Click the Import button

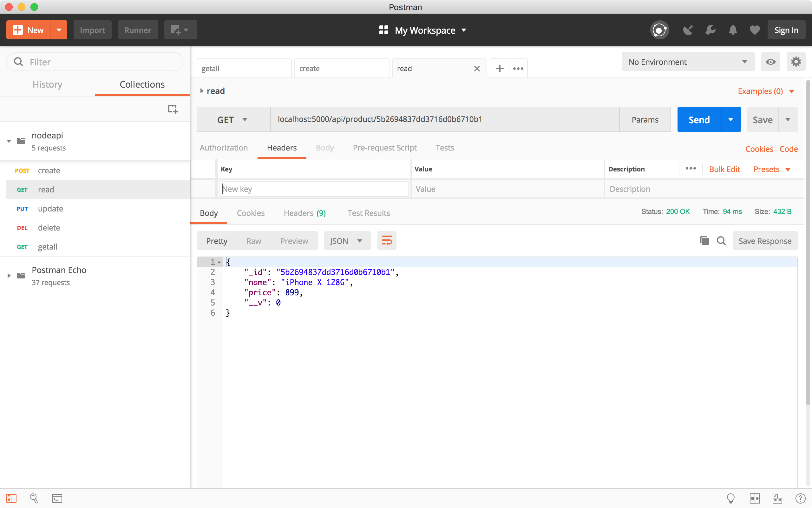pyautogui.click(x=92, y=30)
